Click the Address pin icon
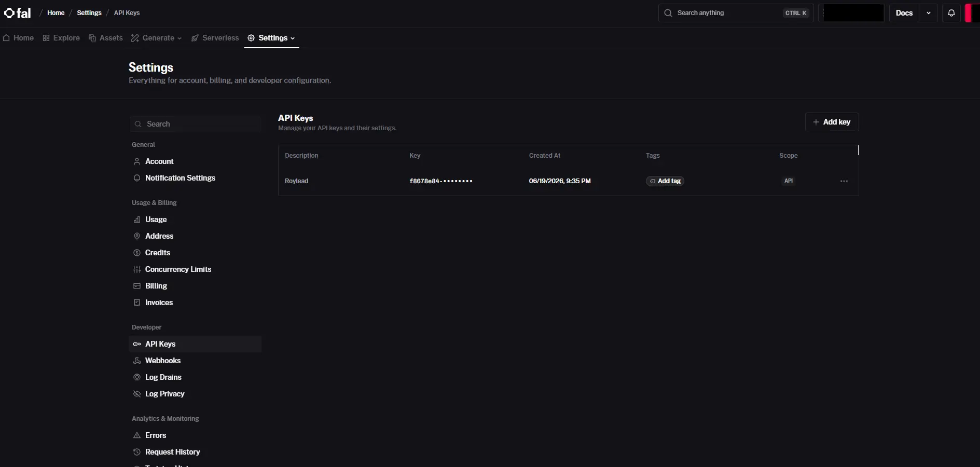The height and width of the screenshot is (467, 980). tap(137, 236)
